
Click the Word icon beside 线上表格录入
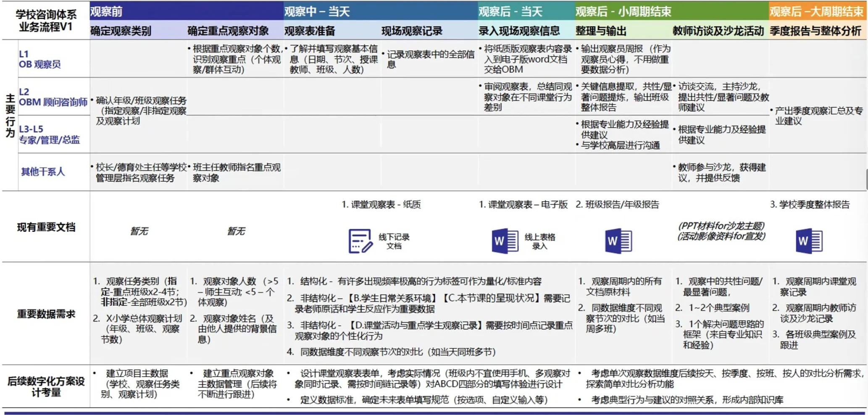[x=505, y=241]
